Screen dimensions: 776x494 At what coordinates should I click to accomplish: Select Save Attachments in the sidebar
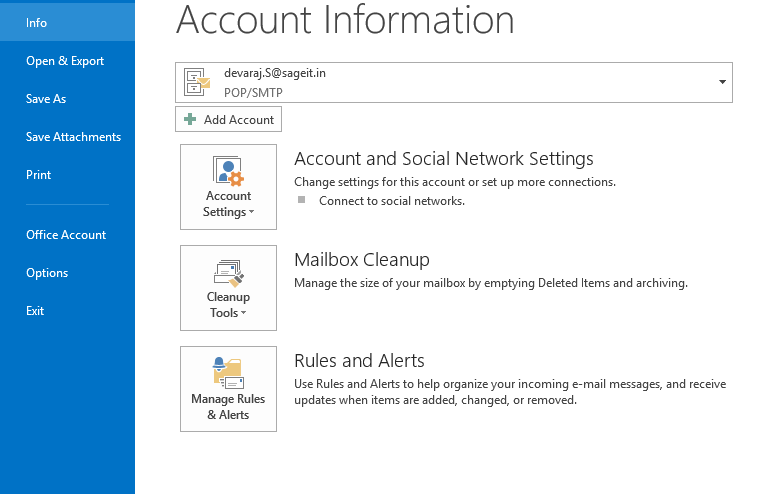pos(73,137)
